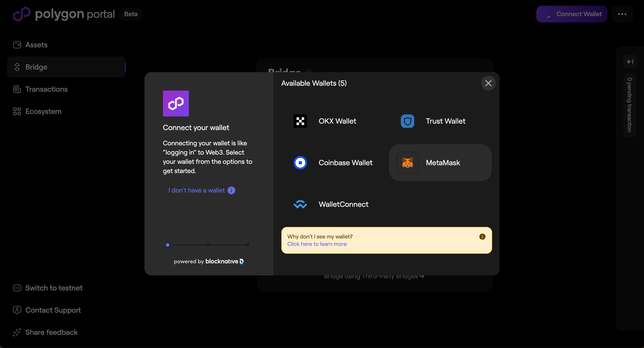The height and width of the screenshot is (348, 644).
Task: Click the info icon in yellow notice box
Action: 482,236
